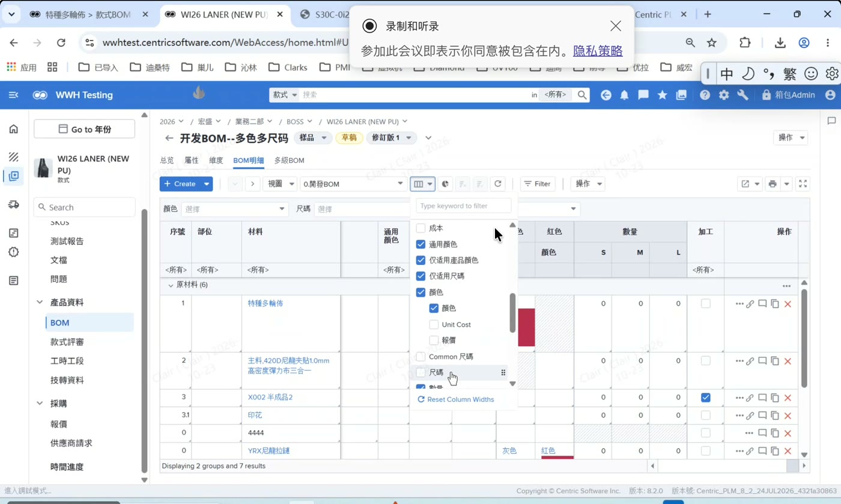Uncheck 仅适用產品顏色 column checkbox
Viewport: 841px width, 504px height.
click(421, 260)
